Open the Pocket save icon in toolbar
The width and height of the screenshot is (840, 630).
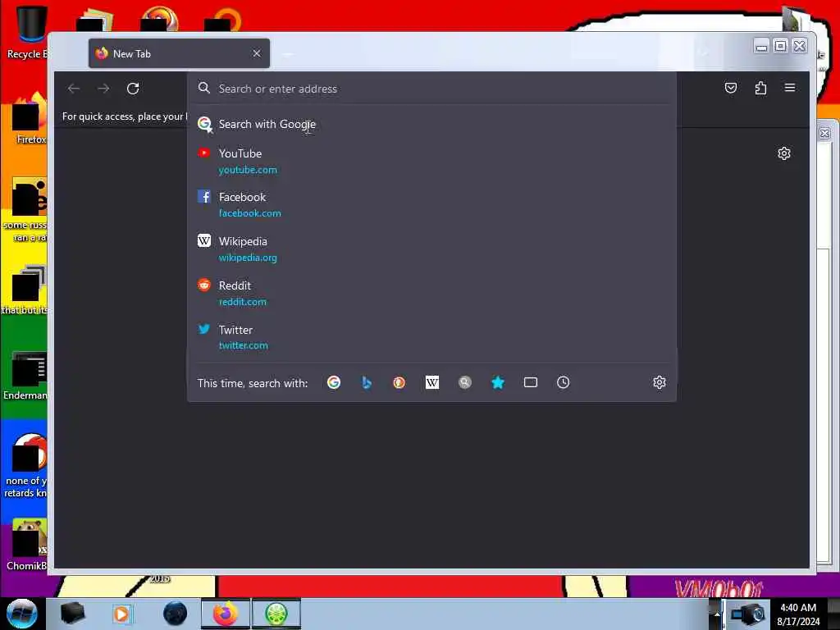click(731, 88)
